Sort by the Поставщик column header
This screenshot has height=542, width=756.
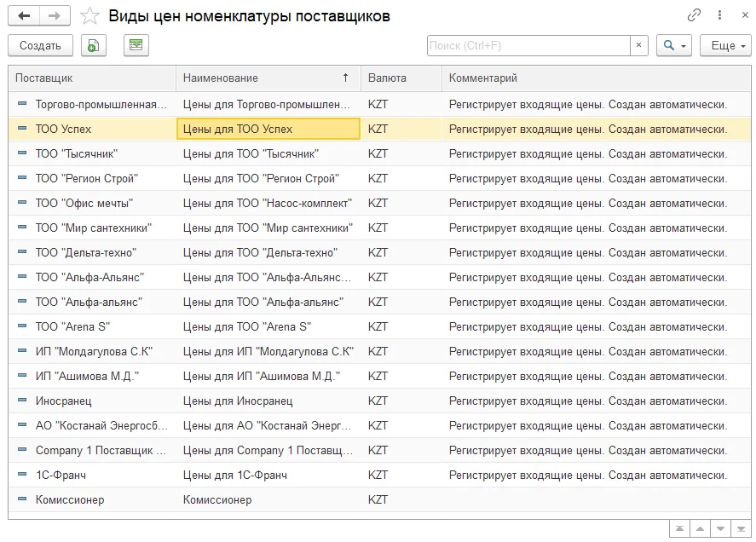pyautogui.click(x=91, y=78)
